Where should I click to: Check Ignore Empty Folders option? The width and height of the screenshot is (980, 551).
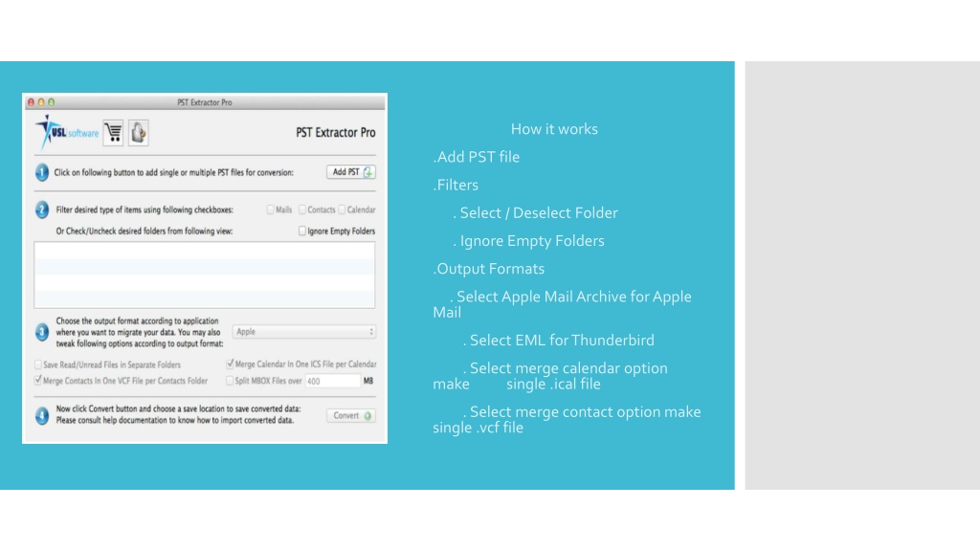point(302,231)
